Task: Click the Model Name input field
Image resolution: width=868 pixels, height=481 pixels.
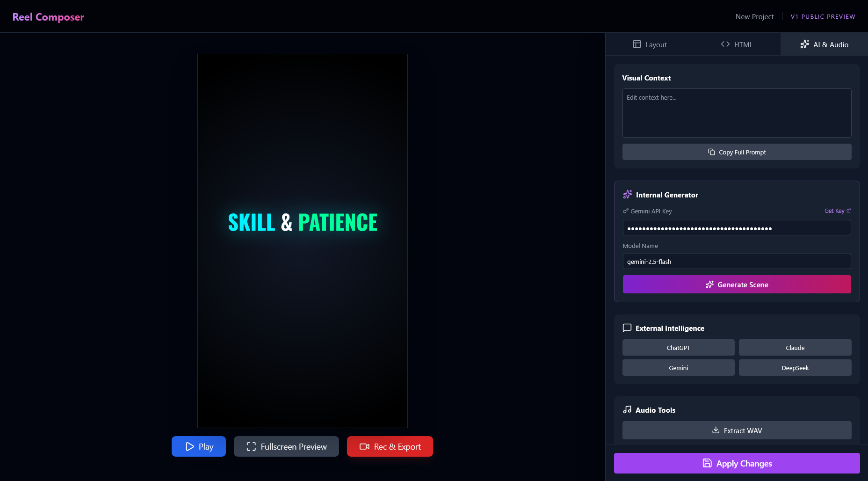Action: coord(737,262)
